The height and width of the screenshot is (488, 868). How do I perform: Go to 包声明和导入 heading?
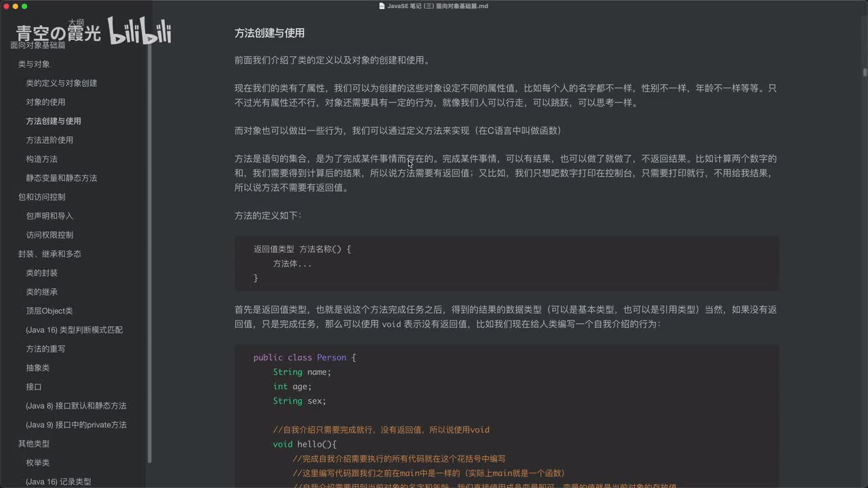50,216
